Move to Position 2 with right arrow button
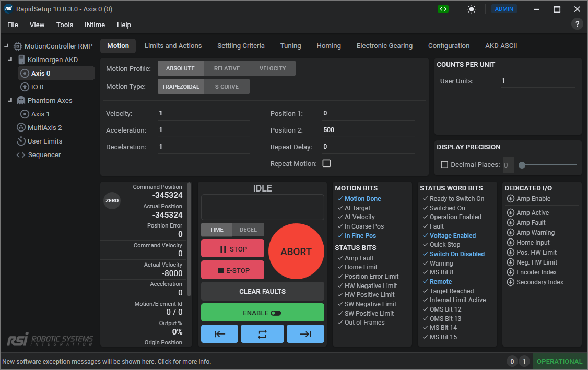Screen dimensions: 588x370 pos(305,333)
